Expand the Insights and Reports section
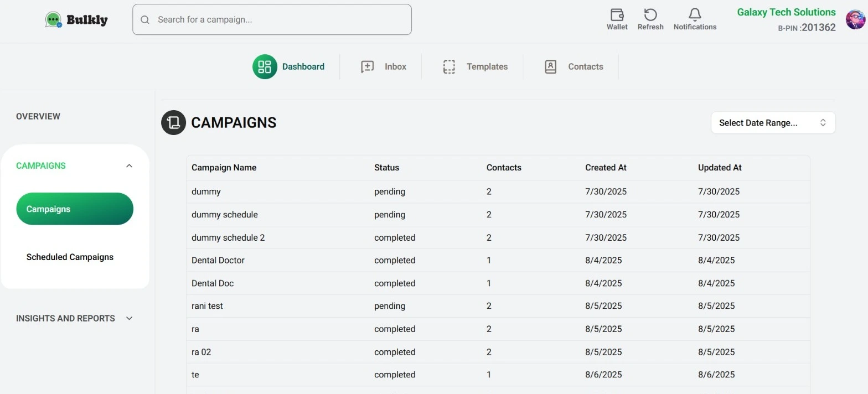The image size is (868, 394). coord(129,318)
